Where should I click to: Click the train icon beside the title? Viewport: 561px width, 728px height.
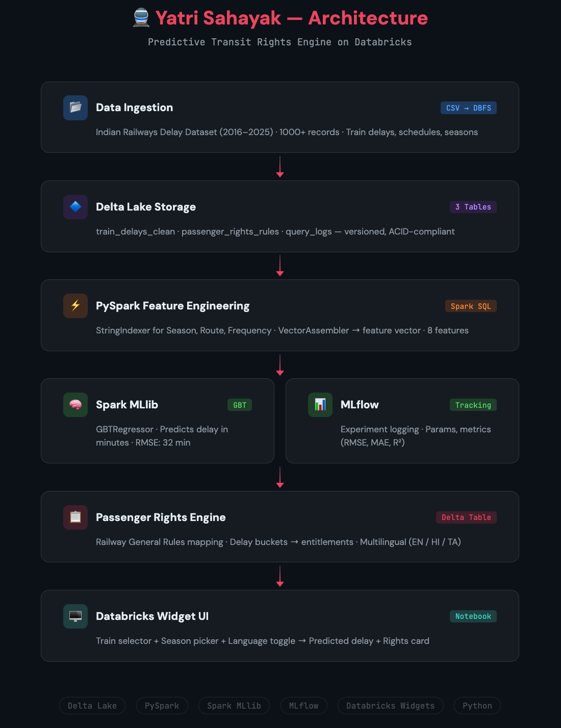(x=141, y=18)
